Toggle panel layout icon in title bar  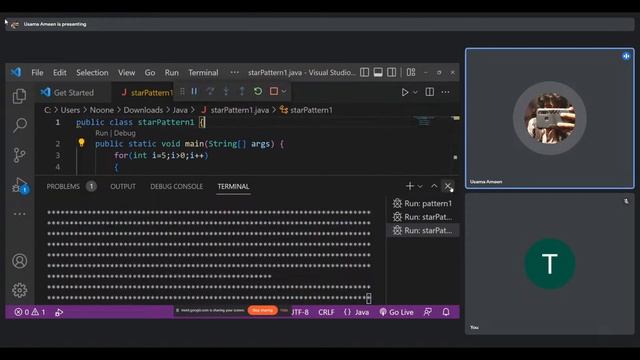click(378, 73)
